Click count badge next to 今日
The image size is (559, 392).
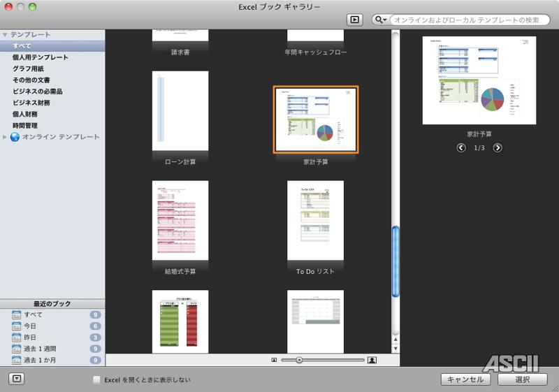[95, 326]
